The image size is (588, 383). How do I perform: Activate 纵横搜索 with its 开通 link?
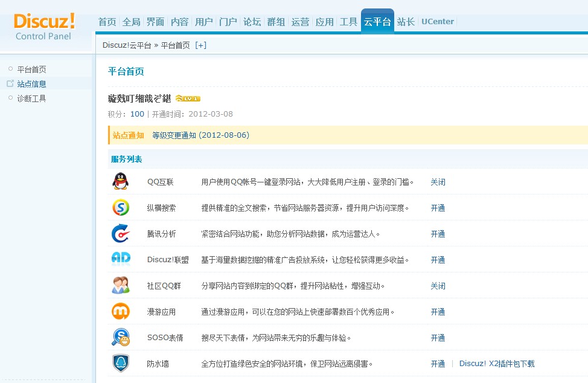point(438,208)
